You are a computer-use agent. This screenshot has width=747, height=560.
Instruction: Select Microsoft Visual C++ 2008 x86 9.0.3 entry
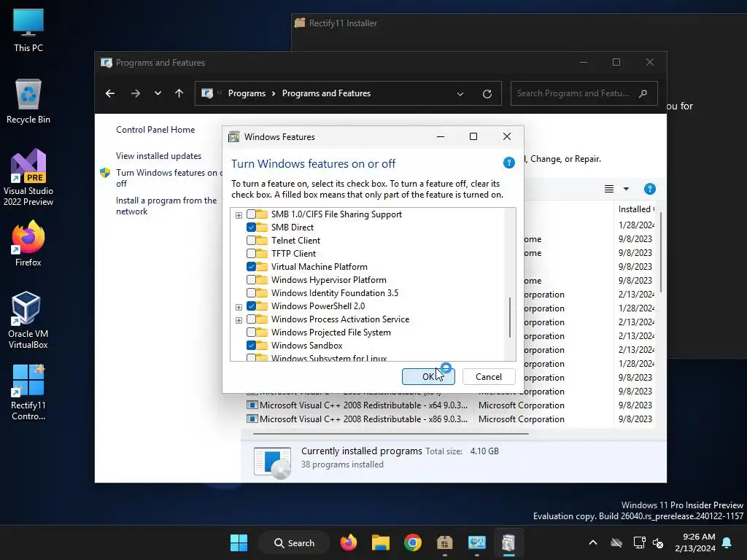[357, 419]
